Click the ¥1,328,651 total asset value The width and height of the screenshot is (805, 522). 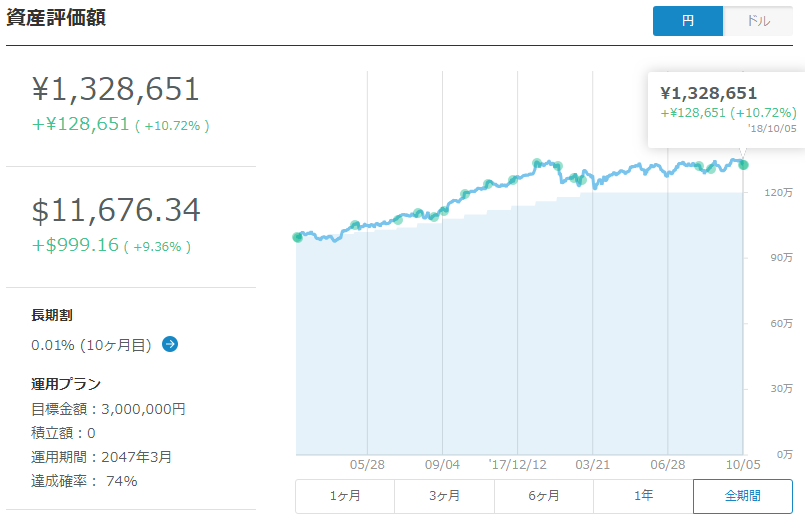pyautogui.click(x=116, y=89)
